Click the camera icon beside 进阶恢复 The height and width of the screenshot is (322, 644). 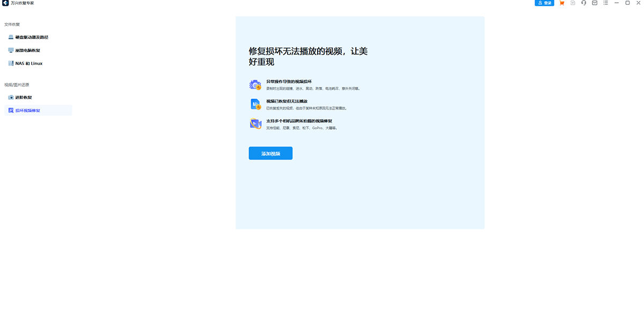point(11,98)
